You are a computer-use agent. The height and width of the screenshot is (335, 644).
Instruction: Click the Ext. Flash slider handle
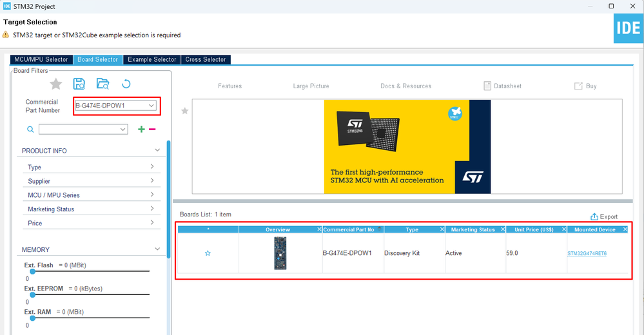(32, 271)
